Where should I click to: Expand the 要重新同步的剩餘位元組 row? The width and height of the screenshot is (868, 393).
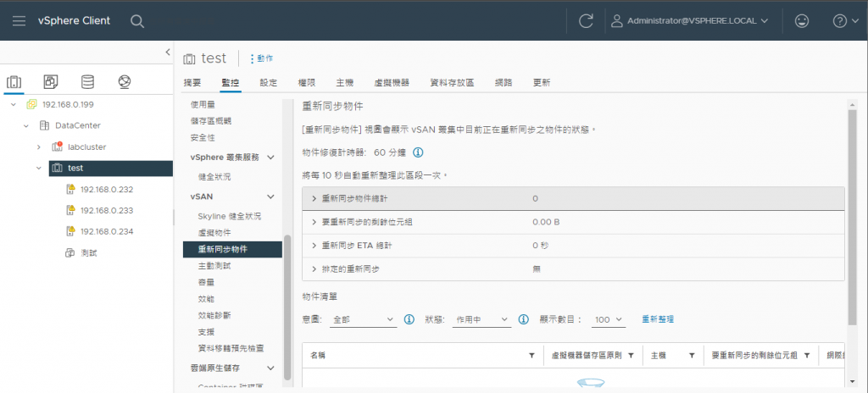[314, 223]
